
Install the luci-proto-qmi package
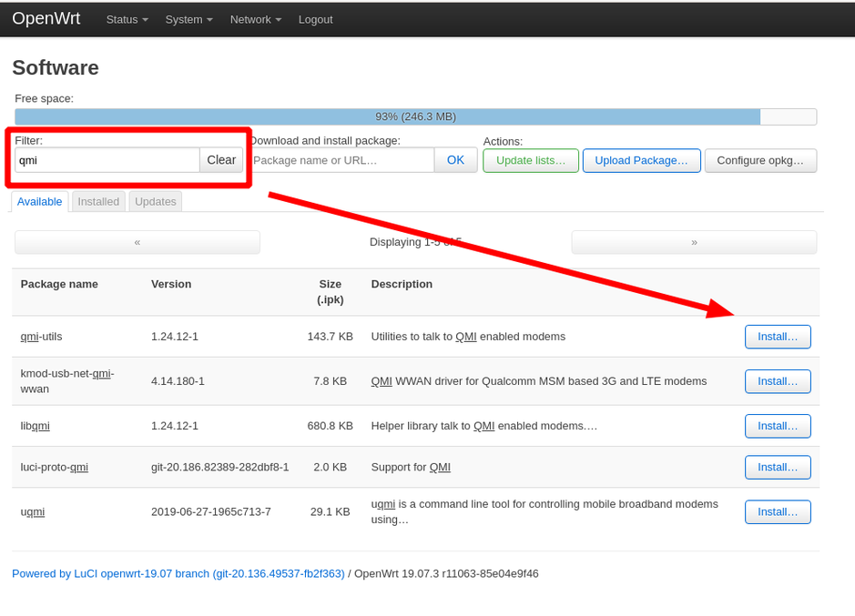tap(778, 467)
